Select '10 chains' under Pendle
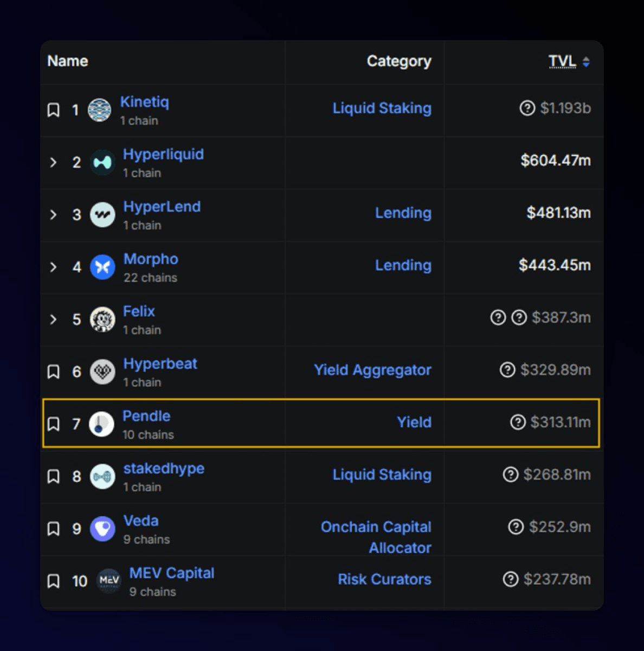This screenshot has height=651, width=644. [148, 435]
